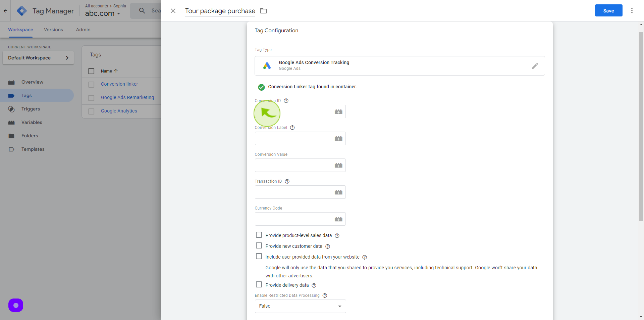Go back using the left arrow icon
This screenshot has height=320, width=644.
5,11
